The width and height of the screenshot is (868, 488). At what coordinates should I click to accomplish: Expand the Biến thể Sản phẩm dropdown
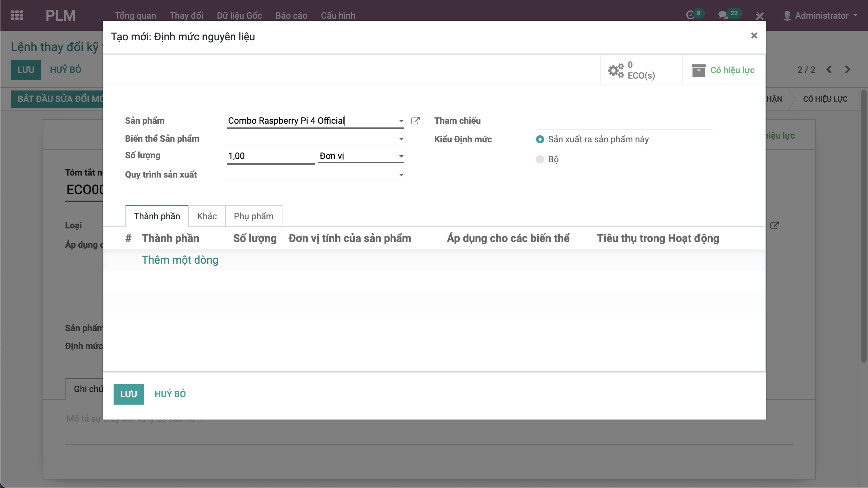(401, 139)
